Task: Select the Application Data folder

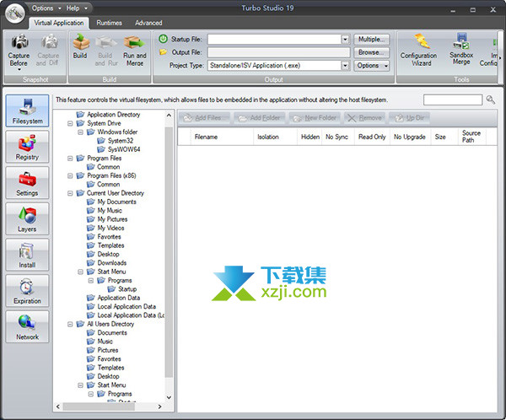Action: pyautogui.click(x=118, y=298)
